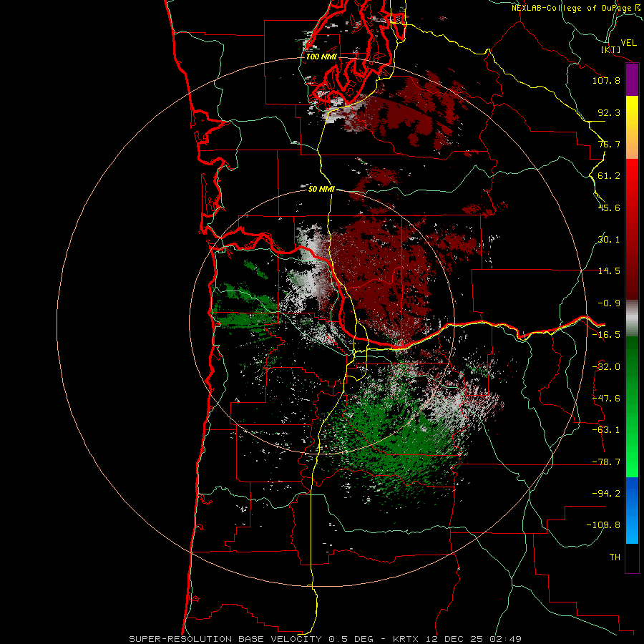
Task: Pick the red segment of velocity color bar
Action: [632, 229]
